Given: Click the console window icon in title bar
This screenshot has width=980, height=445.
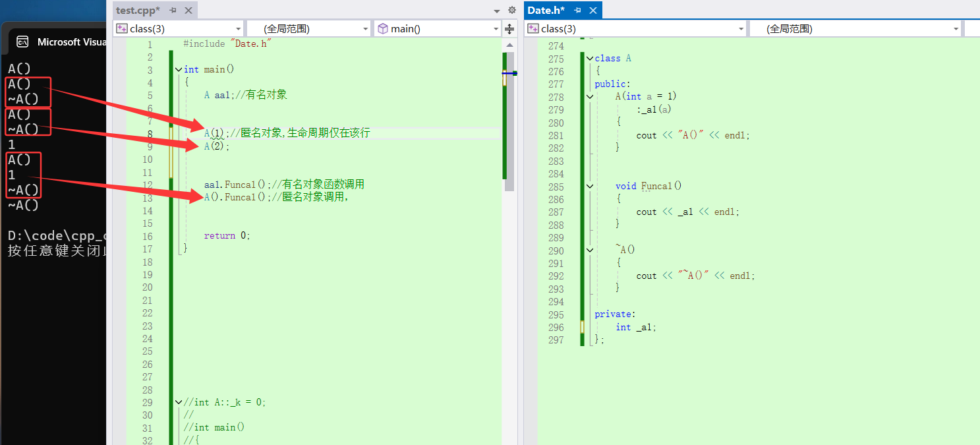Looking at the screenshot, I should 22,42.
